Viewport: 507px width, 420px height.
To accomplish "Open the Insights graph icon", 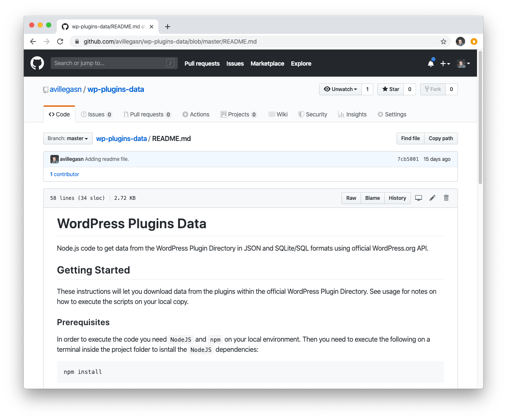I will pos(341,114).
